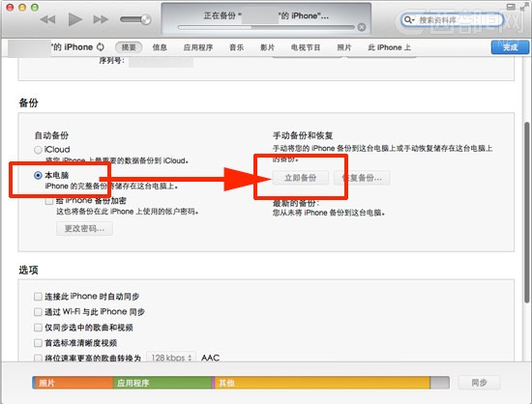This screenshot has height=404, width=532.
Task: Click the 更改密码... button
Action: (x=84, y=229)
